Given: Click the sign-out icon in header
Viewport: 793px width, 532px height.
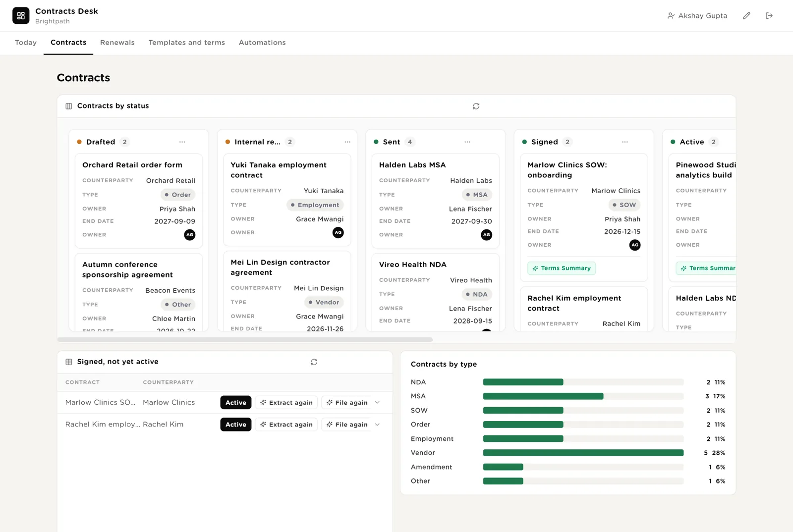Looking at the screenshot, I should (x=769, y=16).
